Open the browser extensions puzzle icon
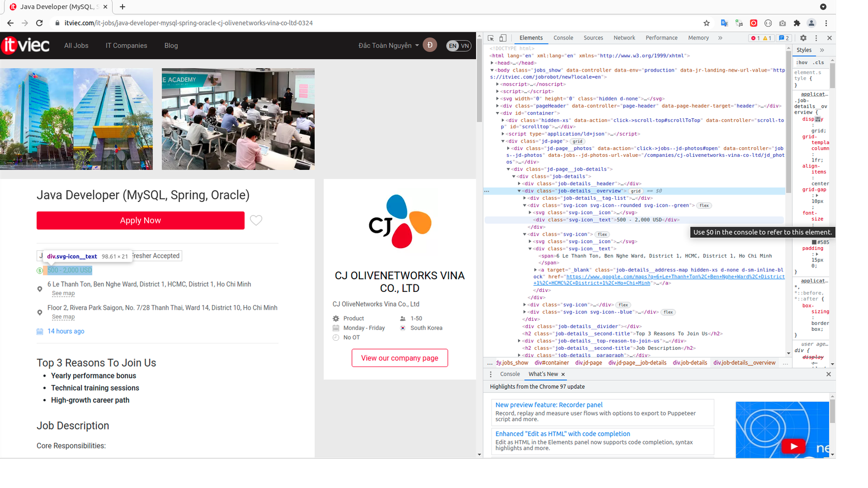This screenshot has height=488, width=868. 797,23
